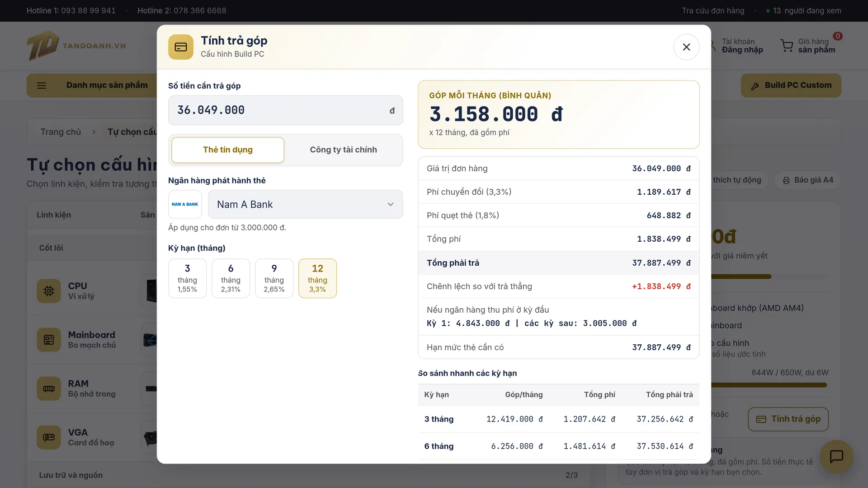Click the RAM icon
Image resolution: width=868 pixels, height=488 pixels.
49,389
